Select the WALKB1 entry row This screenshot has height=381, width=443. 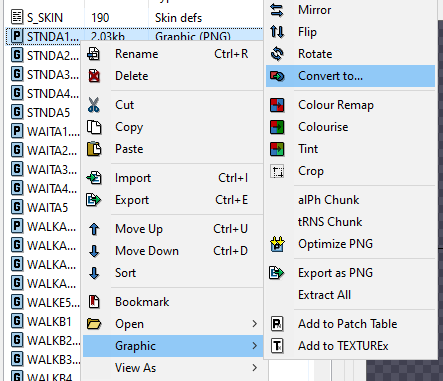(43, 322)
